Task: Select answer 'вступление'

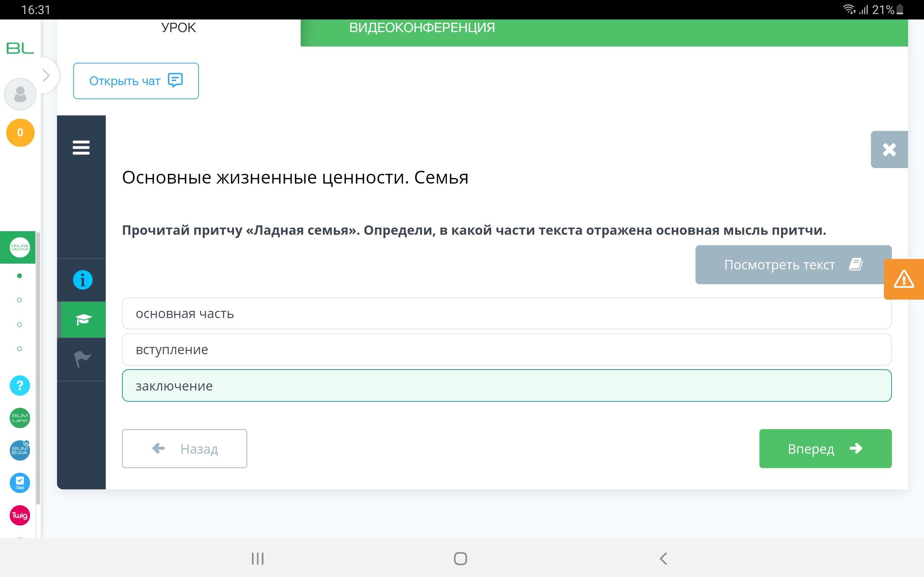Action: (506, 349)
